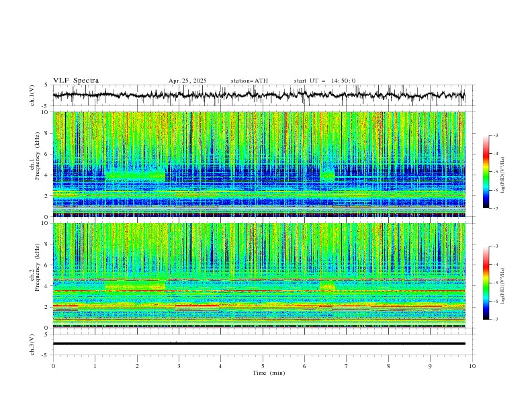Click the ch.1 'Frequency (kHz)' axis label
The image size is (532, 411).
point(38,154)
